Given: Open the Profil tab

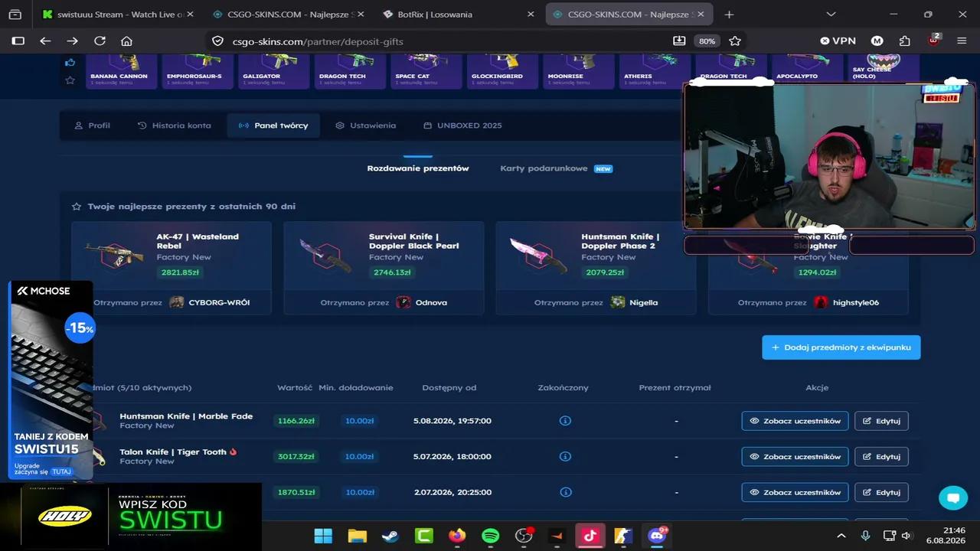Looking at the screenshot, I should coord(92,126).
